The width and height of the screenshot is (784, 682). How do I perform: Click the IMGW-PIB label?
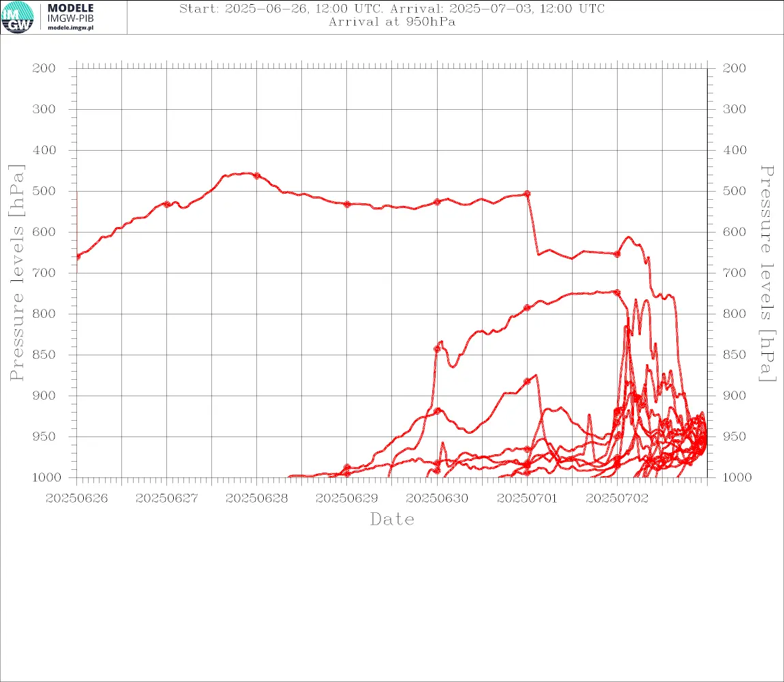pyautogui.click(x=70, y=18)
